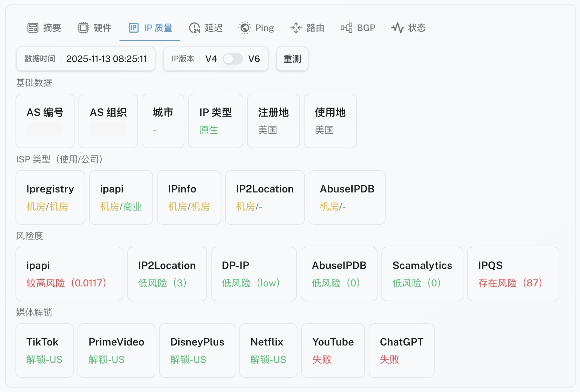Click the 硬件 hardware chip icon
Viewport: 580px width, 392px height.
(x=83, y=28)
